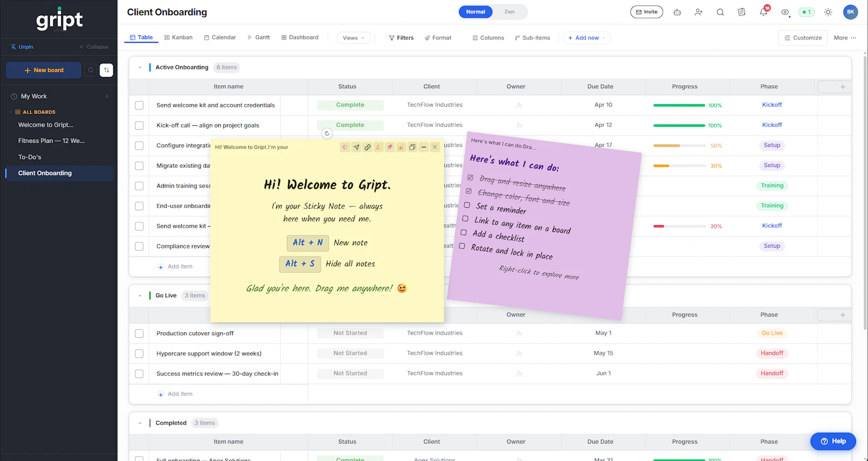This screenshot has height=461, width=868.
Task: Switch to the Table view tab
Action: (141, 37)
